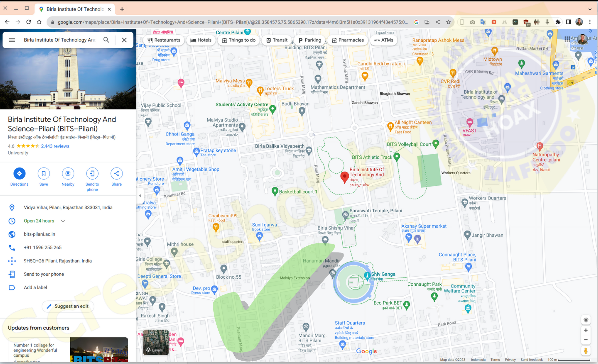This screenshot has height=364, width=598.
Task: Click the Looters Truck food marker
Action: pyautogui.click(x=260, y=90)
